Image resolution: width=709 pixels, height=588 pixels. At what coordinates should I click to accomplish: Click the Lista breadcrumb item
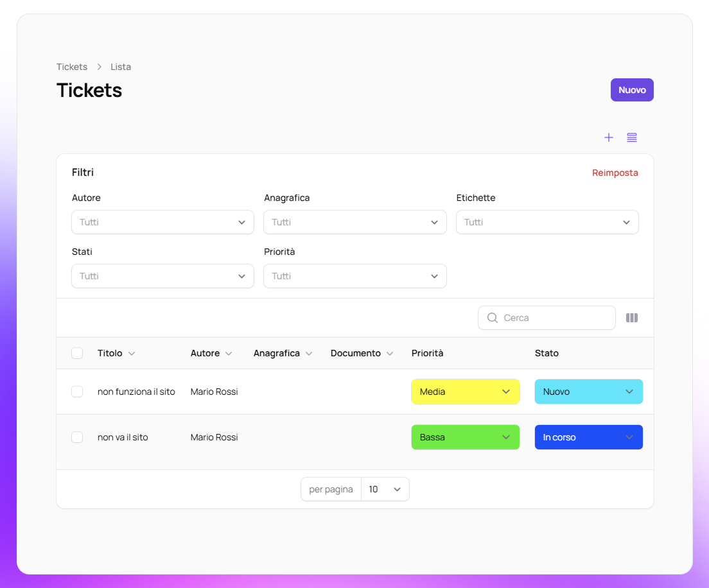click(121, 67)
